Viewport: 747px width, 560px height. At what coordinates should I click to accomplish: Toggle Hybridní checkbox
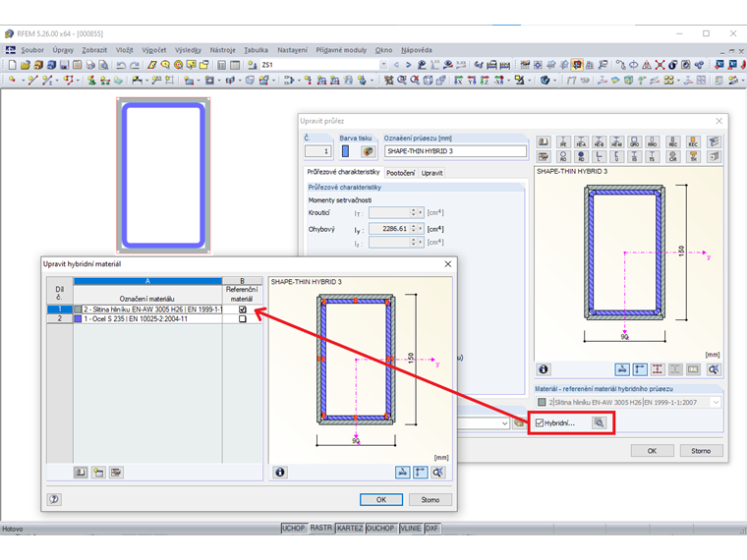540,422
